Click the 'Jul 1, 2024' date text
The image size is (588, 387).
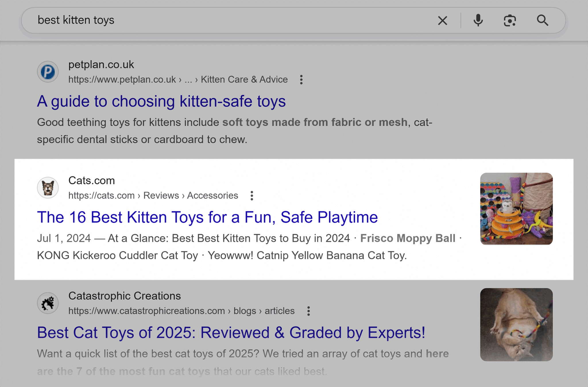click(64, 238)
